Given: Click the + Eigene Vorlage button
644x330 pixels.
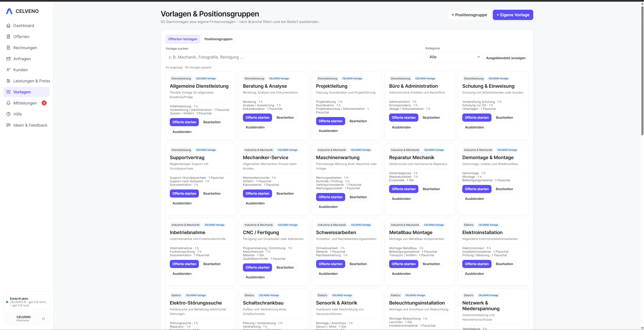Looking at the screenshot, I should click(513, 15).
